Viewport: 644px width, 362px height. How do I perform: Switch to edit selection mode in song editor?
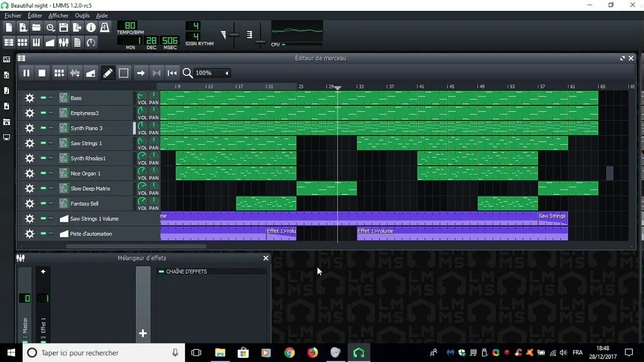click(x=123, y=73)
